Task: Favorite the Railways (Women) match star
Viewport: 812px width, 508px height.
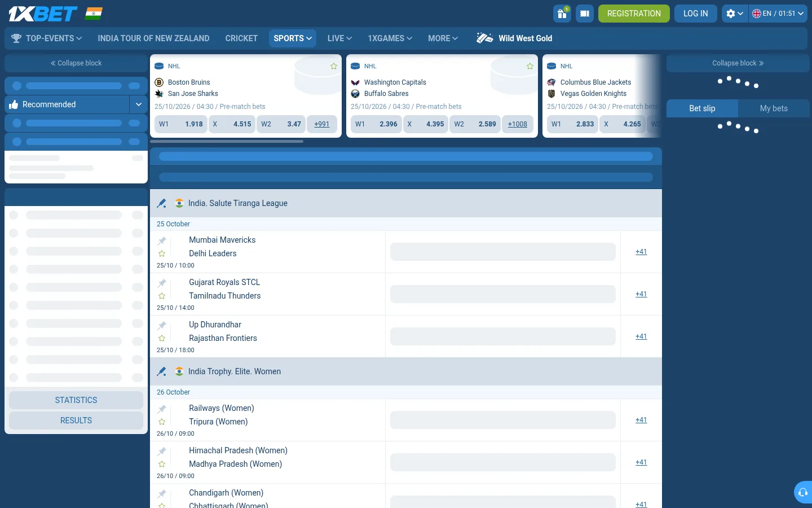Action: (162, 422)
